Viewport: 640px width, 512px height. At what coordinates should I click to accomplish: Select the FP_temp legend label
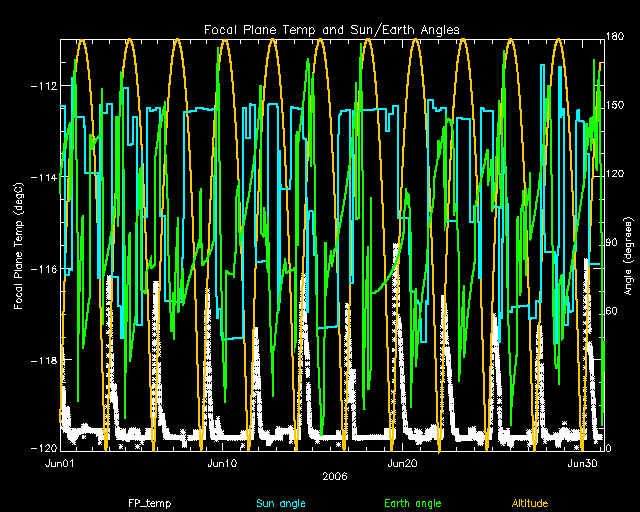(x=145, y=502)
